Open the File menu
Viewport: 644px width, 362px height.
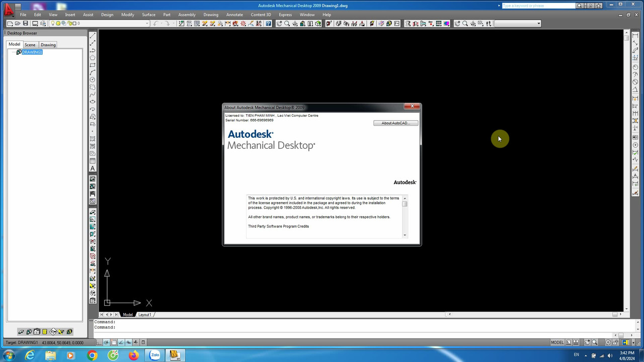[x=23, y=15]
